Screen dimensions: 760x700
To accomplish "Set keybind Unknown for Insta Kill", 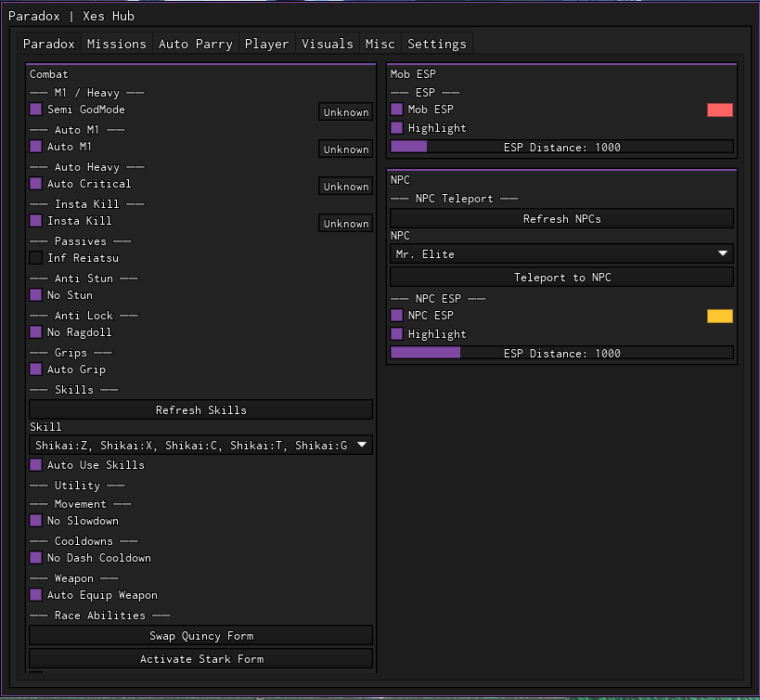I will click(x=345, y=224).
